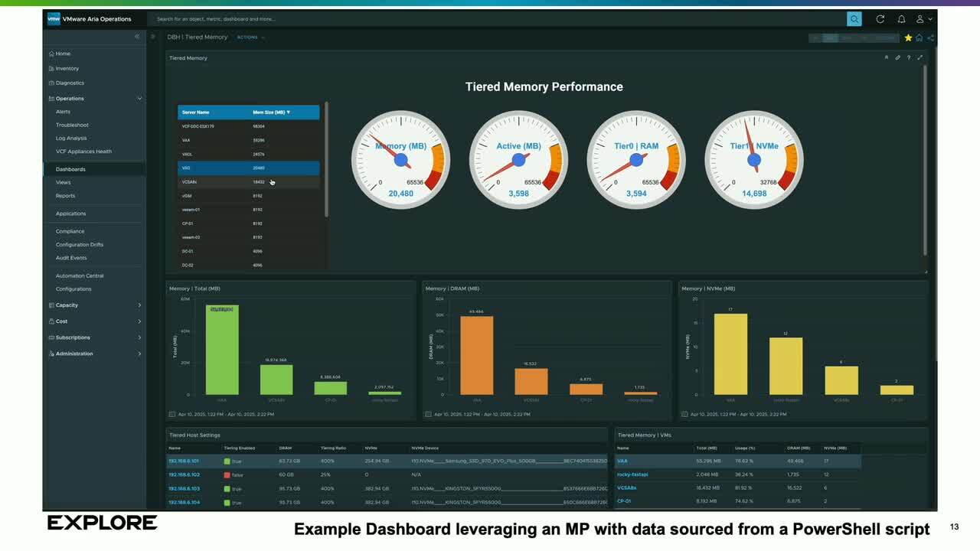This screenshot has height=551, width=980.
Task: Open the user account menu
Action: click(923, 19)
